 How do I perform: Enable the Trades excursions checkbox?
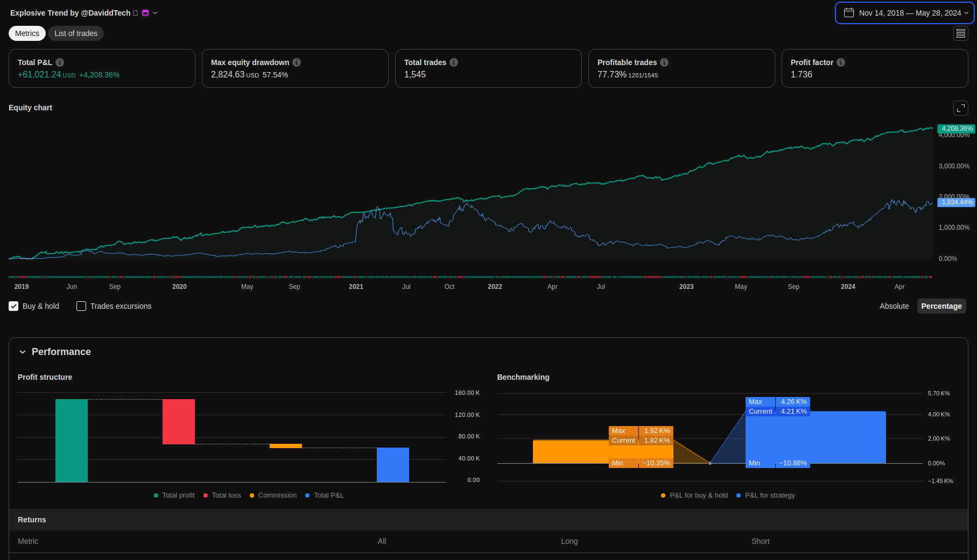(x=81, y=306)
